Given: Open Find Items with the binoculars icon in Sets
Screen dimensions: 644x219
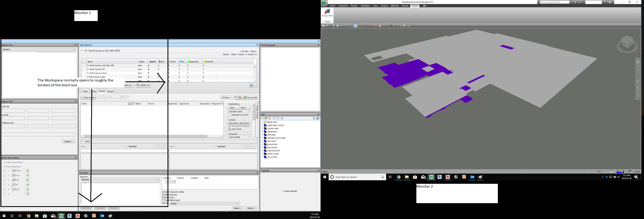Looking at the screenshot, I should click(266, 118).
